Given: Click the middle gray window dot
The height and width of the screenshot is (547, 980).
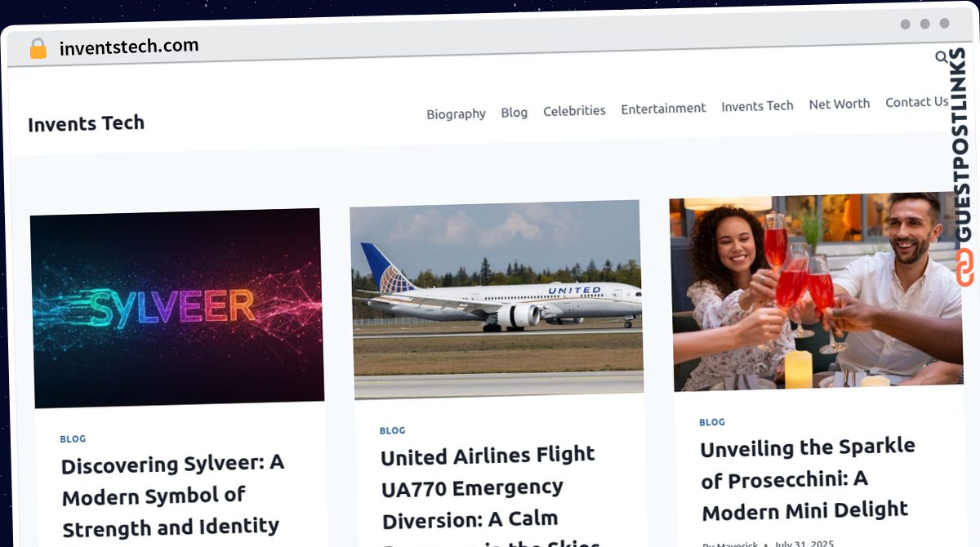Looking at the screenshot, I should [x=924, y=24].
